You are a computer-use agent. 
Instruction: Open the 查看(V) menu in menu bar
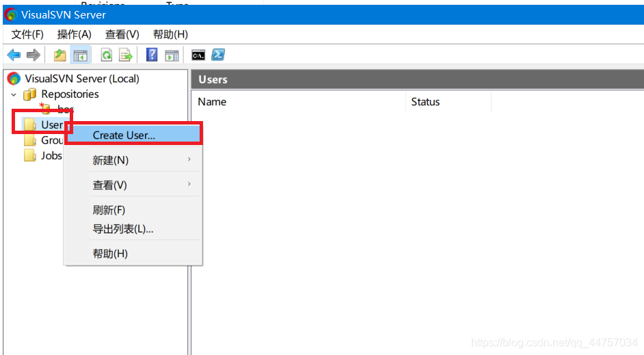pos(122,34)
